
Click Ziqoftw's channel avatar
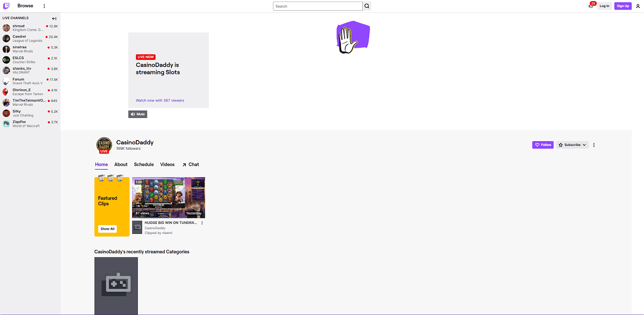coord(6,123)
